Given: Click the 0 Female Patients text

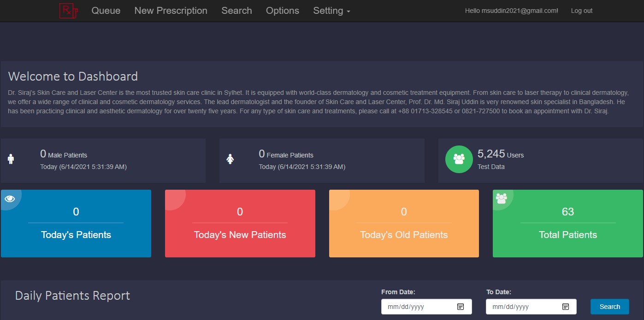Looking at the screenshot, I should coord(286,154).
